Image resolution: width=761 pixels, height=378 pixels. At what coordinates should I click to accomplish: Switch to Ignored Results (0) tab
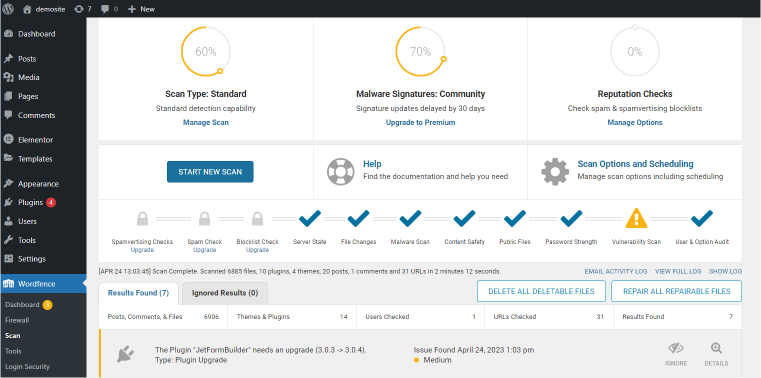[225, 293]
